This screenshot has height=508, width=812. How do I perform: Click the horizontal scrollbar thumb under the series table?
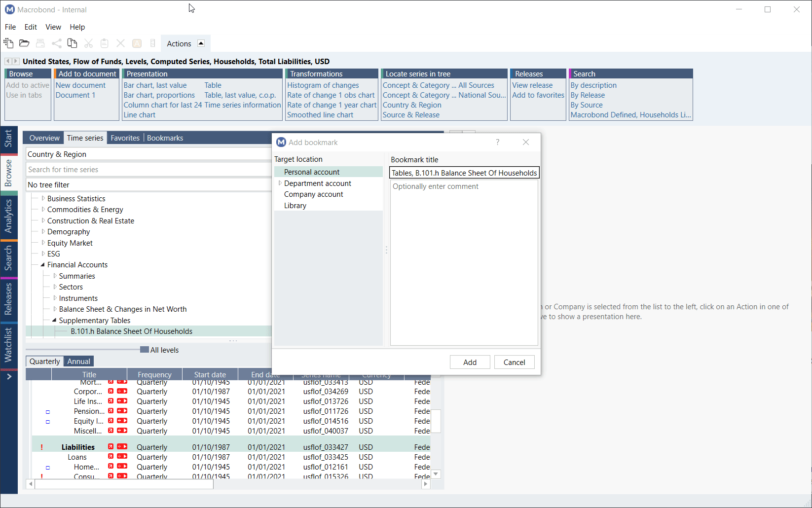click(x=124, y=484)
